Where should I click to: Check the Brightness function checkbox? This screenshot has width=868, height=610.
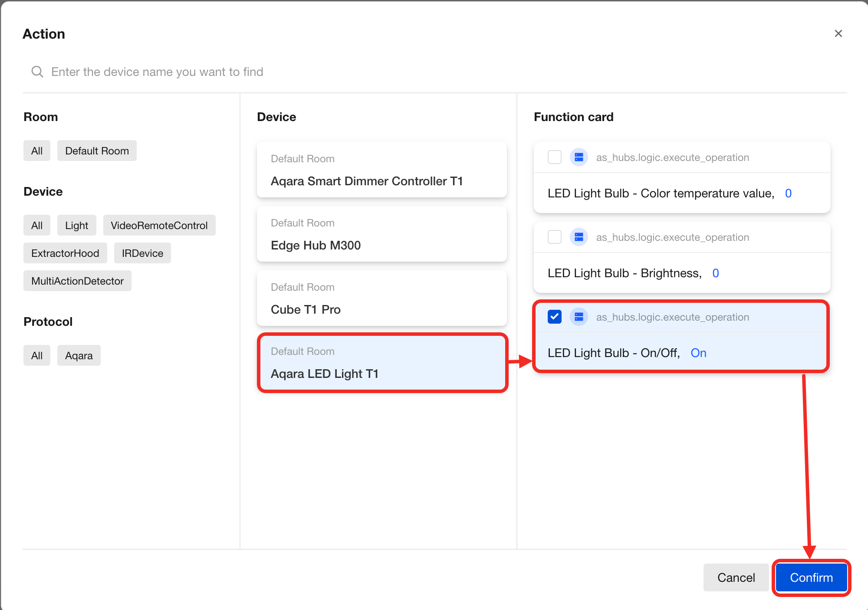coord(554,237)
